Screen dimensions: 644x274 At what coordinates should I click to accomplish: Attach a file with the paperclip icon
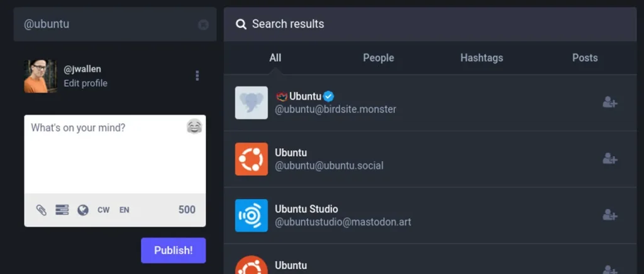coord(41,210)
